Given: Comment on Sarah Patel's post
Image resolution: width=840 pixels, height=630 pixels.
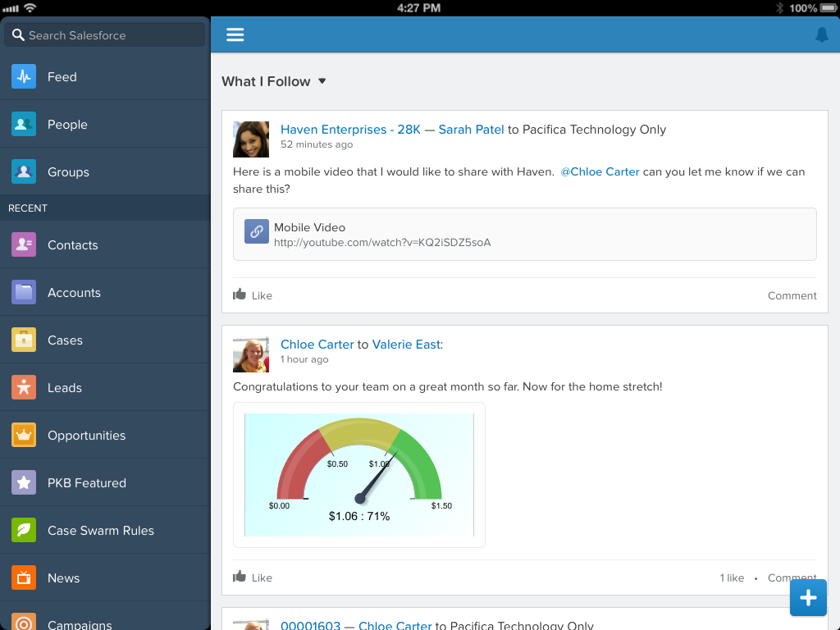Looking at the screenshot, I should point(792,295).
